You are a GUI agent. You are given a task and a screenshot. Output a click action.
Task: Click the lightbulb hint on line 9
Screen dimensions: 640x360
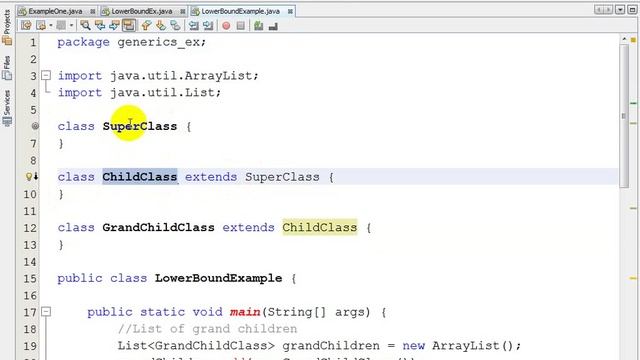[29, 177]
